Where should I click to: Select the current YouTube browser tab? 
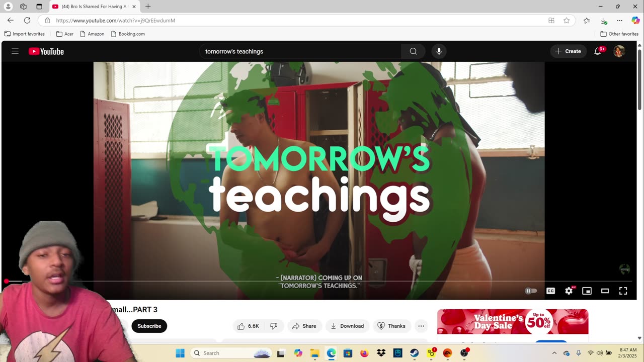coord(94,7)
